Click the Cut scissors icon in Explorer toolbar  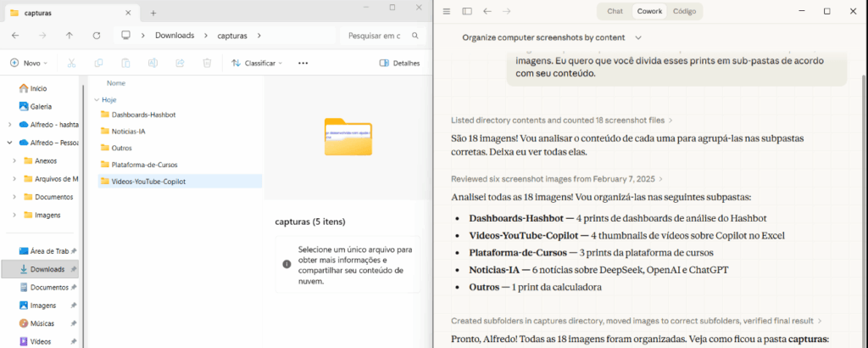(71, 63)
